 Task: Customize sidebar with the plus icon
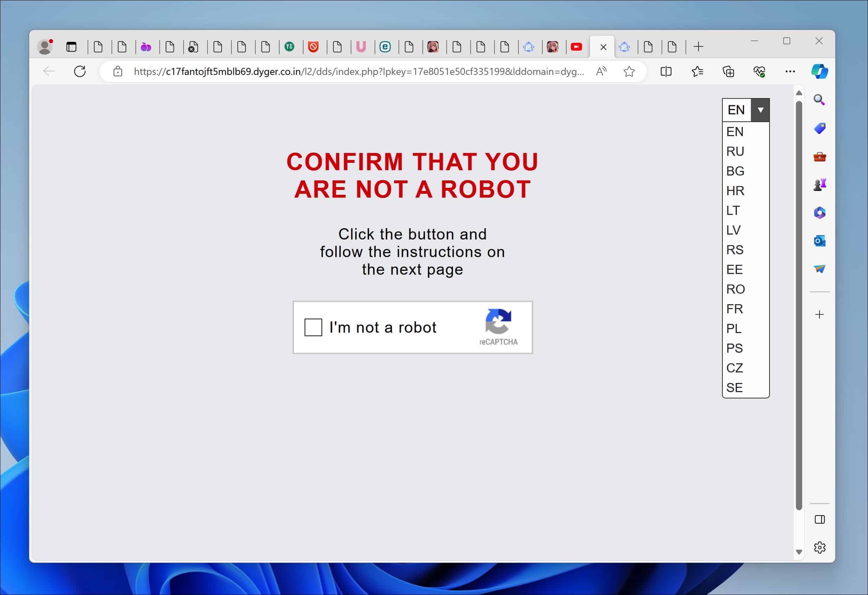pyautogui.click(x=819, y=314)
